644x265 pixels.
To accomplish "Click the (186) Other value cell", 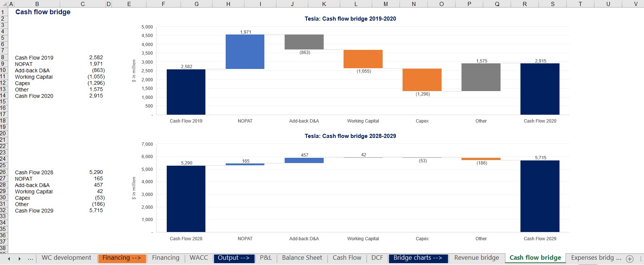I will [x=98, y=204].
